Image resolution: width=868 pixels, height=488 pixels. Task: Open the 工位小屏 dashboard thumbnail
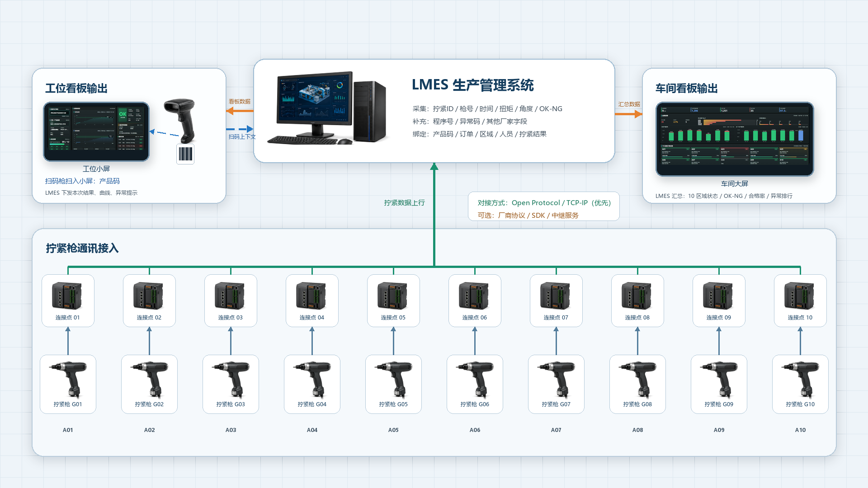[x=96, y=131]
